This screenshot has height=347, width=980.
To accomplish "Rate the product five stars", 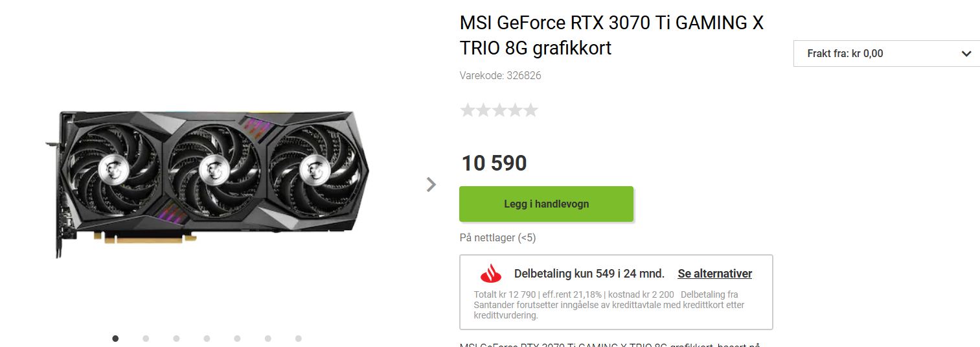I will point(530,110).
